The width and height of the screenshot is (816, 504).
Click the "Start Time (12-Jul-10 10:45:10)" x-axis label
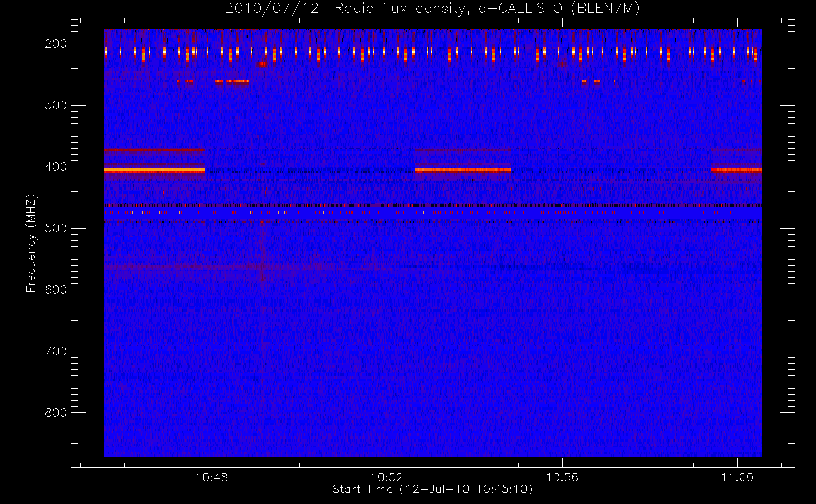[433, 489]
